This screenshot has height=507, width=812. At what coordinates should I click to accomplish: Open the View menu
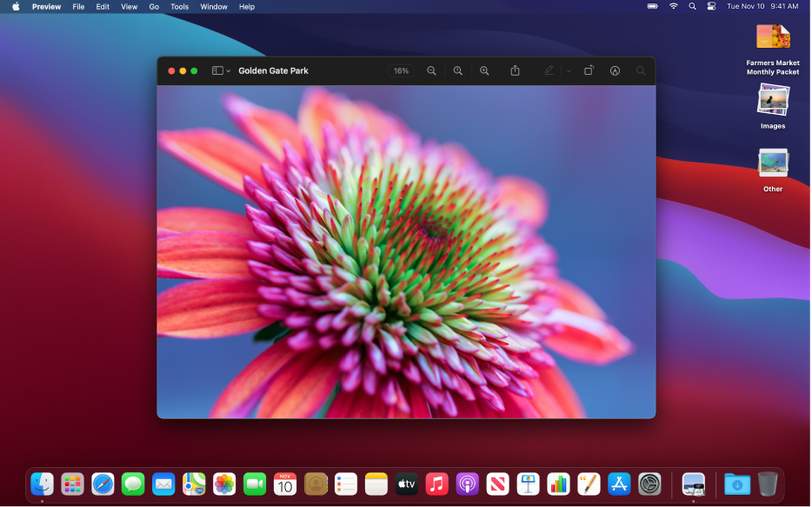click(129, 6)
